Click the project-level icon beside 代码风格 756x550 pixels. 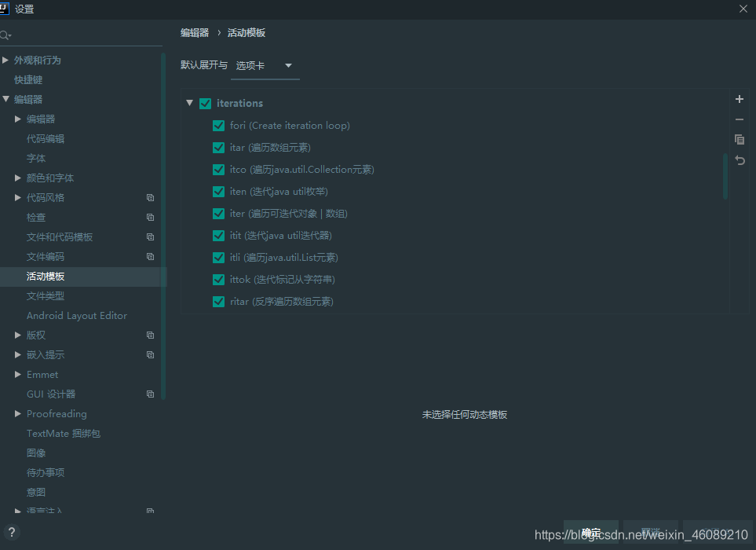pos(151,198)
